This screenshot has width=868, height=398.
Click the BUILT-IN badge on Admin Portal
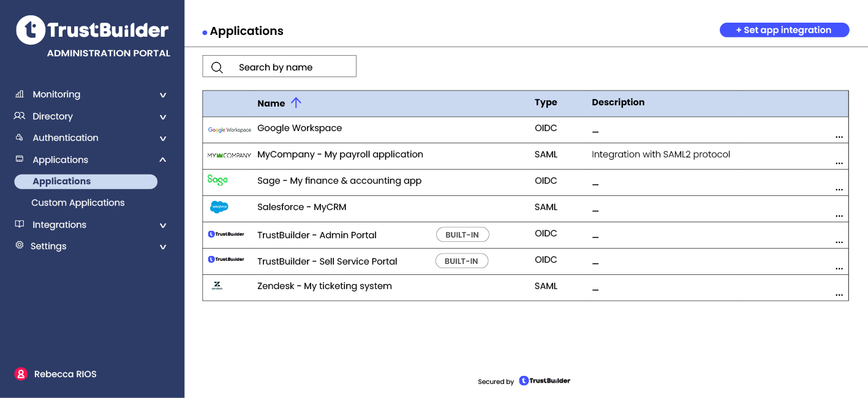tap(462, 235)
